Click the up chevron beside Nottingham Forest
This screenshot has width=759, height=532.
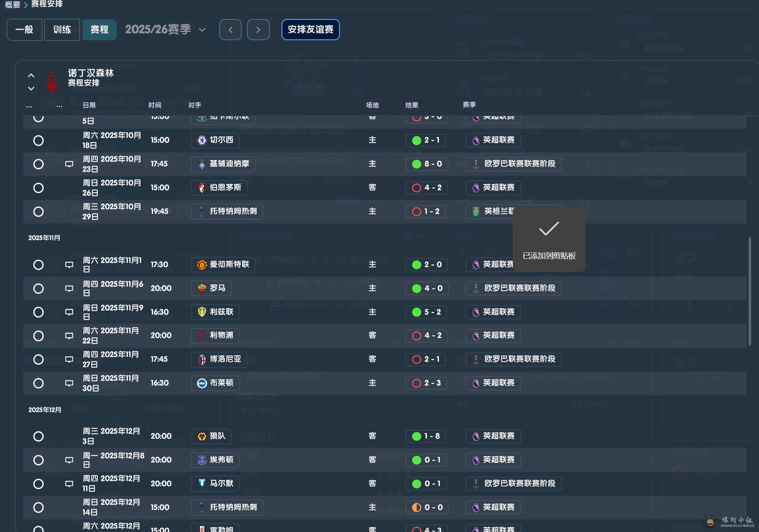click(31, 76)
